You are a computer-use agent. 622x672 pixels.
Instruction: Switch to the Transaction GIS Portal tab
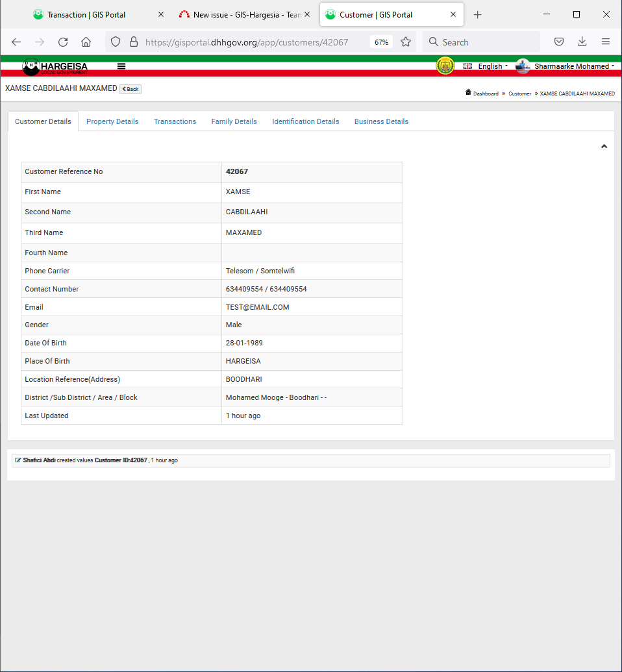(x=99, y=15)
